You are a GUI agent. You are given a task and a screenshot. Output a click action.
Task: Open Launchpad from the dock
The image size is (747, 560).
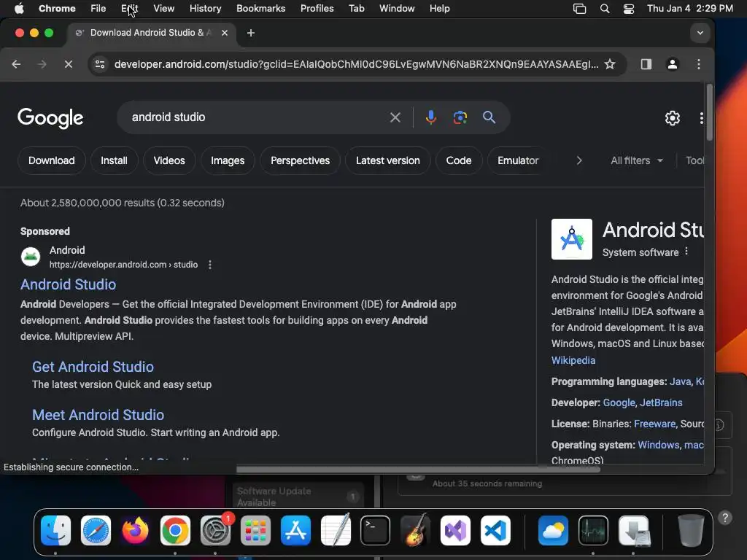tap(255, 531)
